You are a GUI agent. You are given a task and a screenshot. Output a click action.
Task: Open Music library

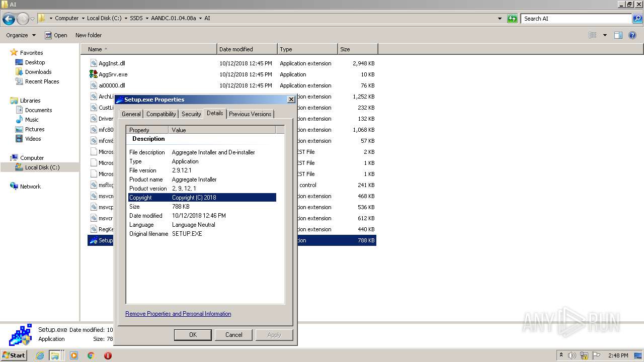[x=32, y=120]
